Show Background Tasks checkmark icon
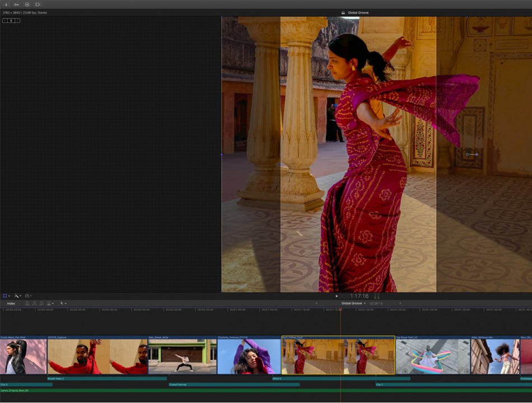532x403 pixels. [x=27, y=4]
